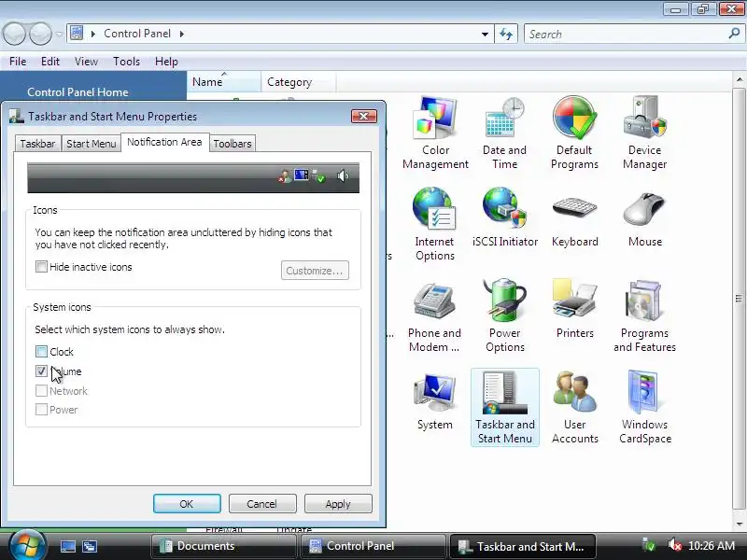747x560 pixels.
Task: Open the Help menu
Action: click(x=166, y=62)
